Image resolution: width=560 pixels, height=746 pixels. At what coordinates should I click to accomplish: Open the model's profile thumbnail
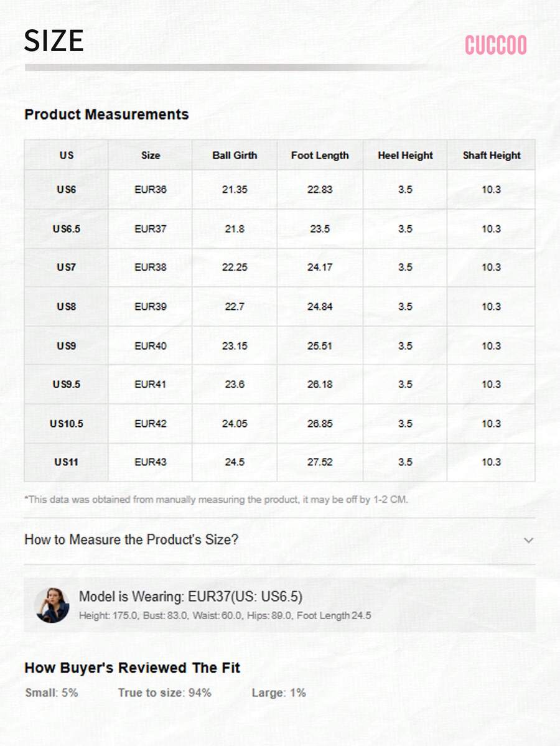pos(52,605)
